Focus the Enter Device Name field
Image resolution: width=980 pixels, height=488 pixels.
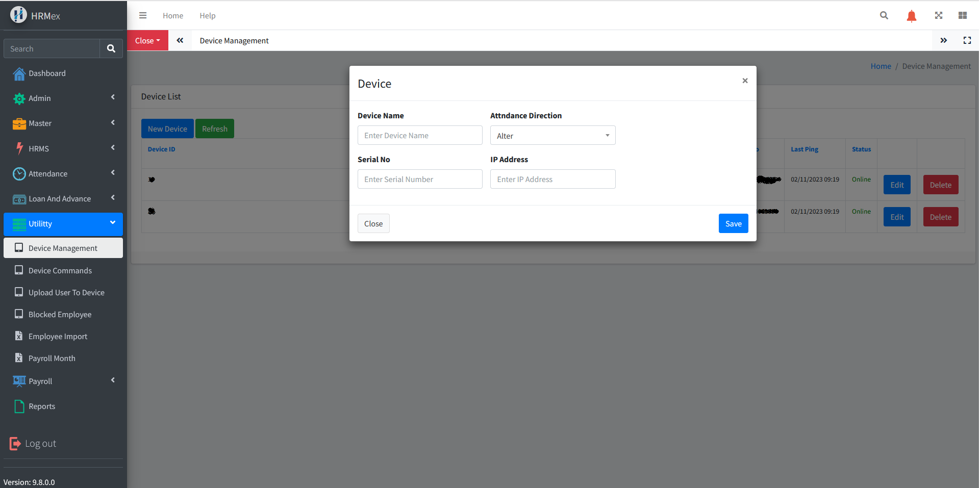(419, 136)
